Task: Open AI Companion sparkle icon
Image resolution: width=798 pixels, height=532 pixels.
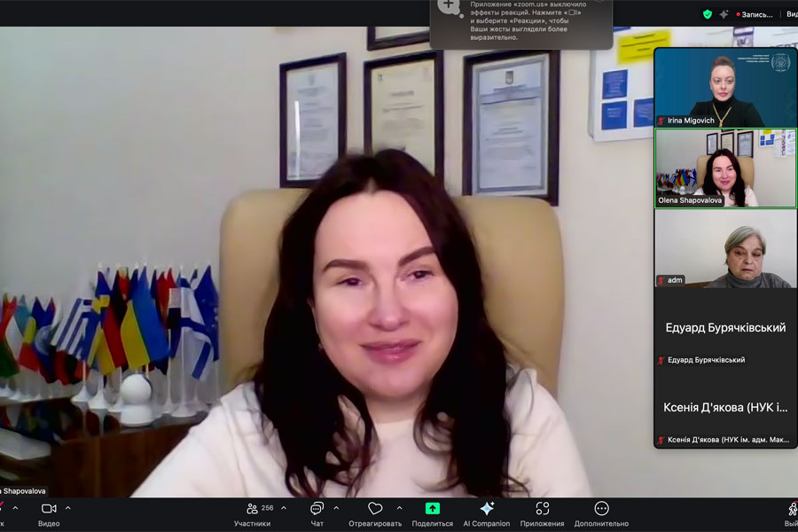Action: coord(487,508)
